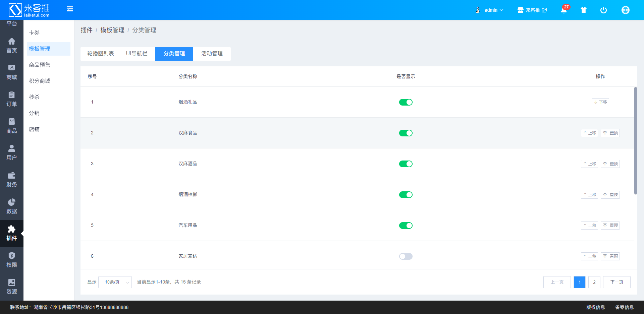The height and width of the screenshot is (314, 644).
Task: Open 备案信息 in the footer
Action: point(624,307)
